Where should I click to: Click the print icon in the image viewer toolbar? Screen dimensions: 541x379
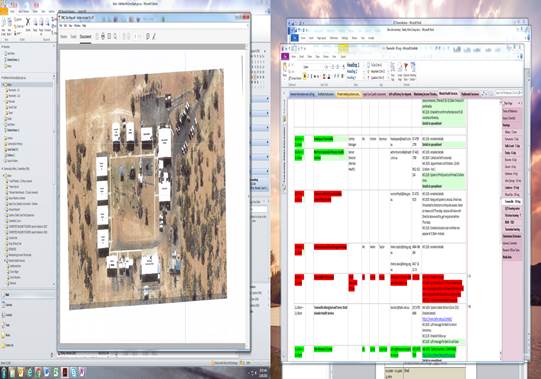[103, 36]
